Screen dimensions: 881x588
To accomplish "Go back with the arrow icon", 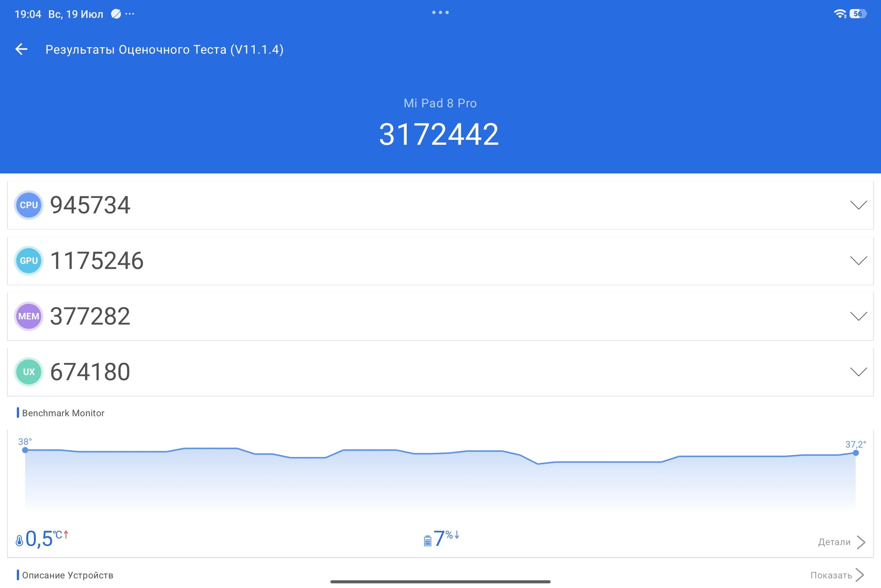I will point(21,49).
